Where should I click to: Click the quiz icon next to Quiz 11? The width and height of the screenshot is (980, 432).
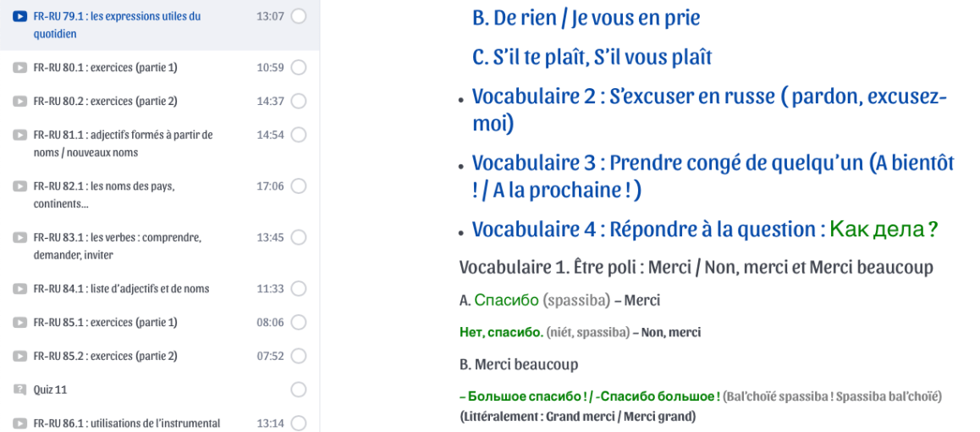[19, 390]
